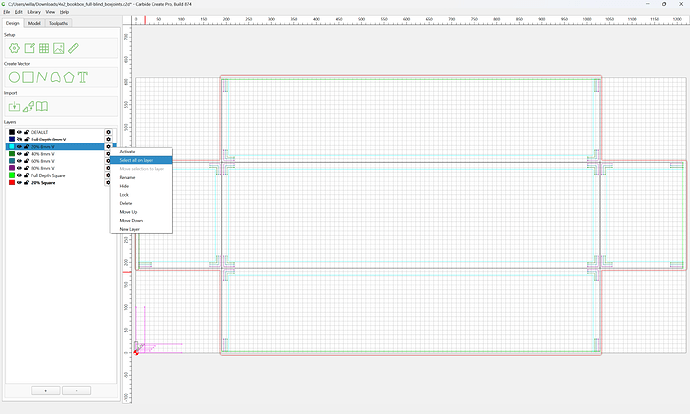Open the View menu
The height and width of the screenshot is (414, 690).
(x=51, y=12)
